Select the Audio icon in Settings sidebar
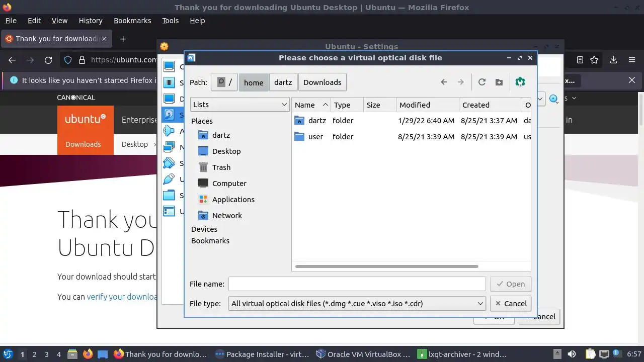Viewport: 644px width, 362px height. click(169, 131)
